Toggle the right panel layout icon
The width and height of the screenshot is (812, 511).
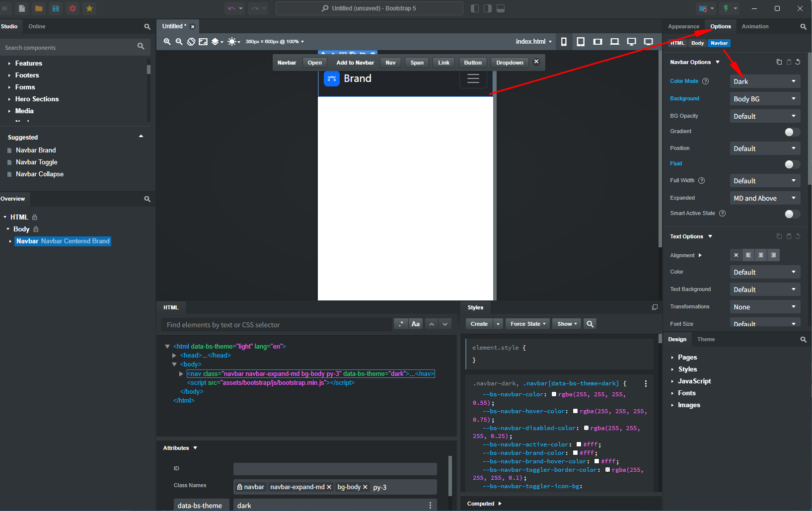(x=488, y=8)
